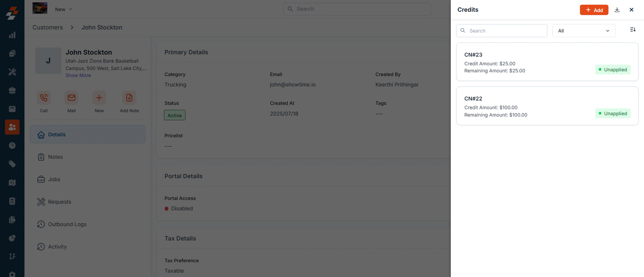Open the clock sidebar icon
The width and height of the screenshot is (644, 277).
pos(12,146)
